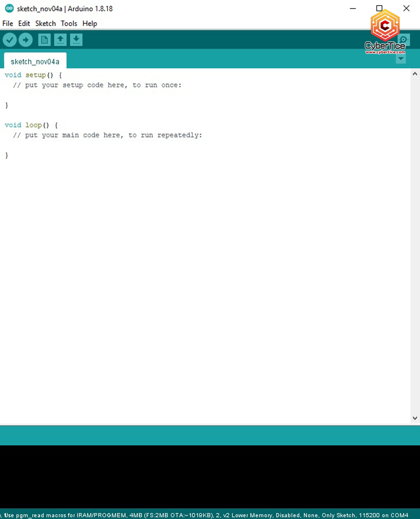
Task: Maximize the Arduino window
Action: (x=379, y=8)
